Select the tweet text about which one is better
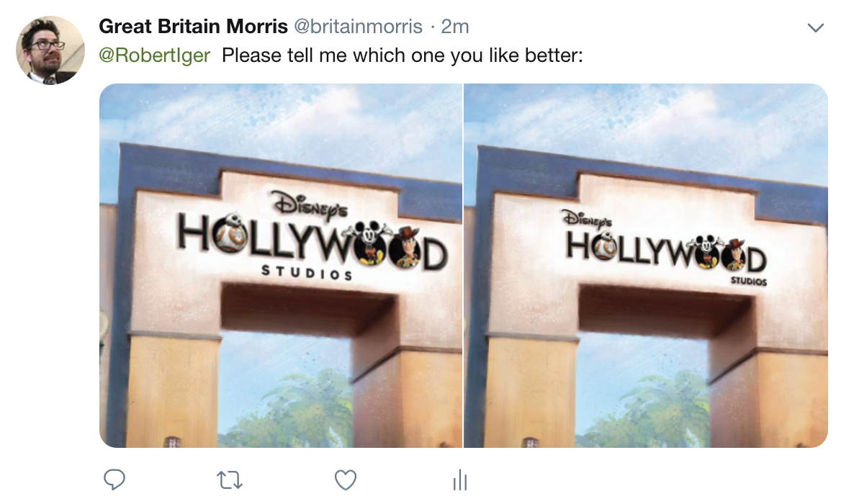 402,55
